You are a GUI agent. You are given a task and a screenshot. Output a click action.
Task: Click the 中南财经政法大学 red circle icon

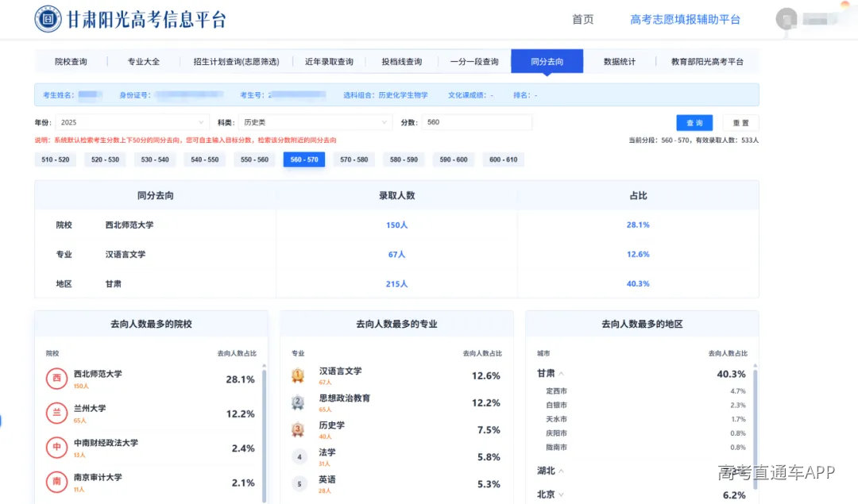click(56, 447)
